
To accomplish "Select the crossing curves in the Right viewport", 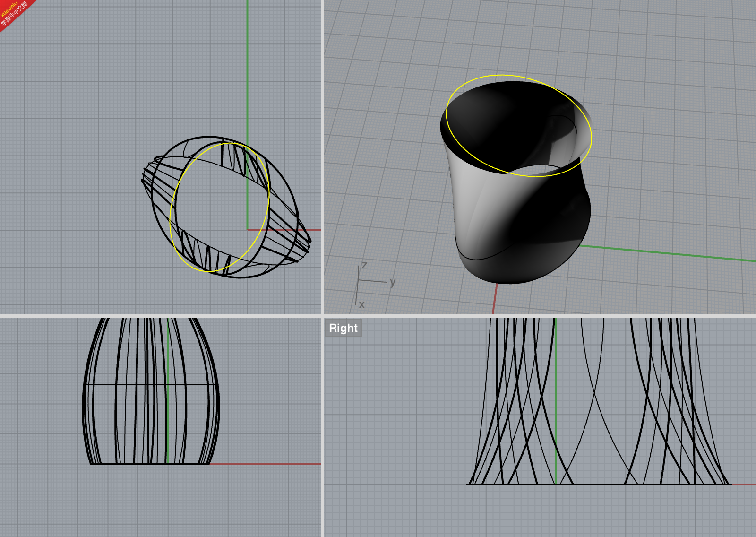I will (x=598, y=401).
